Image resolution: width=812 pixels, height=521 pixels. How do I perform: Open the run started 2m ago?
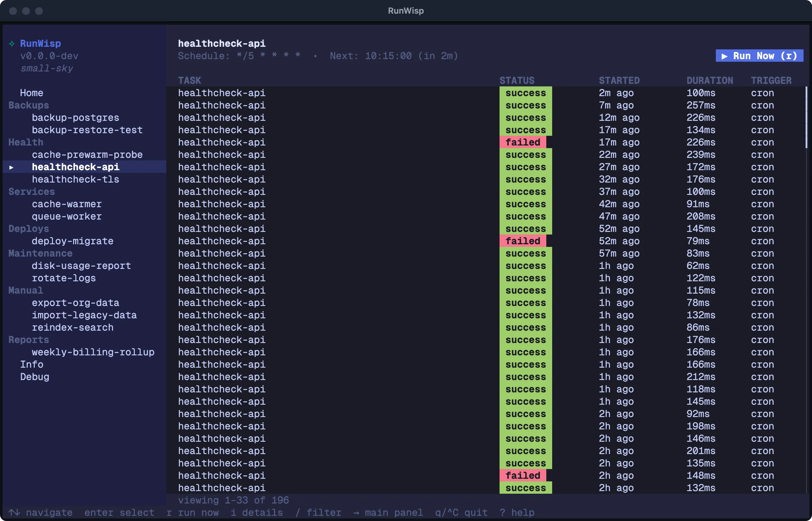[486, 93]
